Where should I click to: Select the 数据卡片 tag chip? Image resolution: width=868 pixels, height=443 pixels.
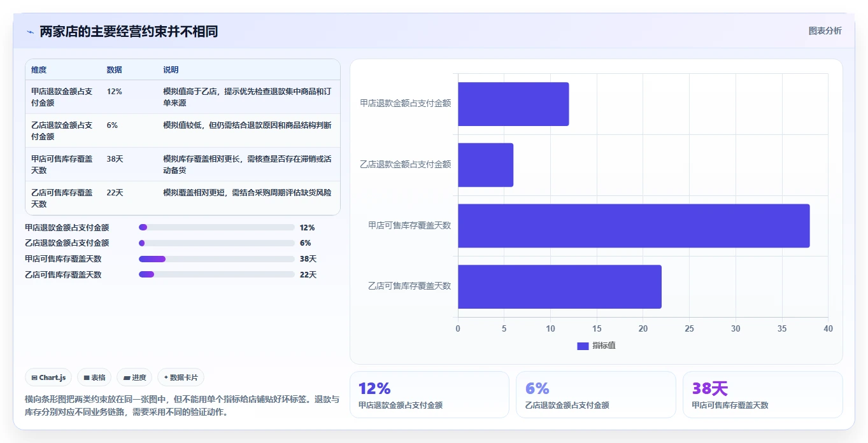tap(181, 377)
